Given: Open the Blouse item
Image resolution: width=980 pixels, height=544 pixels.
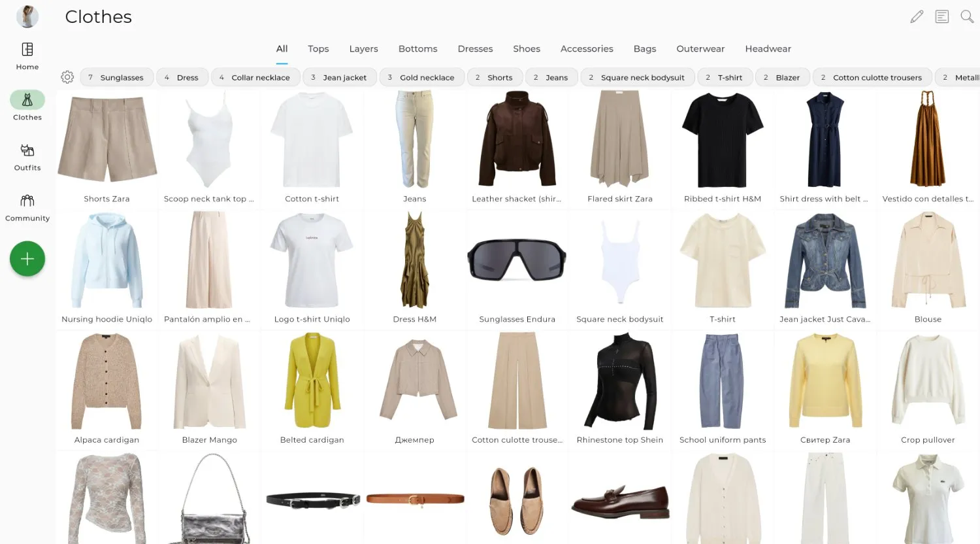Looking at the screenshot, I should point(928,269).
